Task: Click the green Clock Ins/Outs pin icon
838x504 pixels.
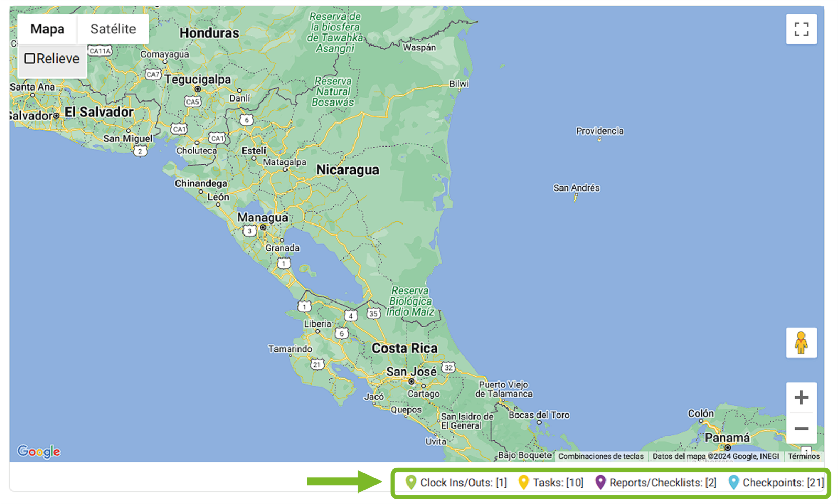Action: [411, 482]
